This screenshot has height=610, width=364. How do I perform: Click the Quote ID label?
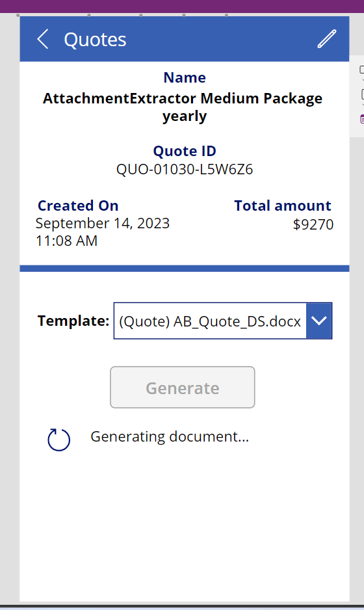(185, 151)
